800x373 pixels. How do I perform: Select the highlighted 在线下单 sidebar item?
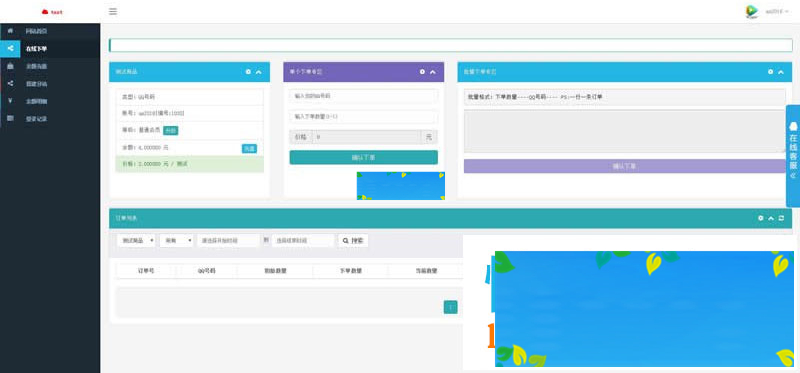(50, 49)
